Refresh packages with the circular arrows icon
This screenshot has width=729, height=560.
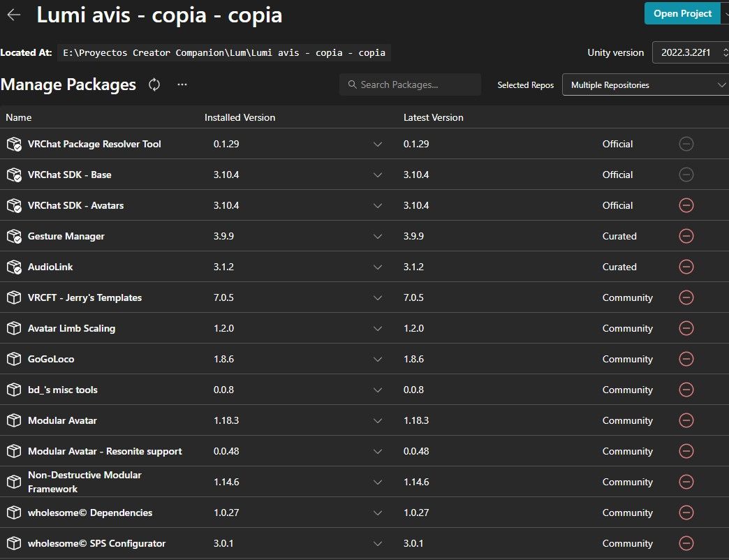pyautogui.click(x=154, y=84)
